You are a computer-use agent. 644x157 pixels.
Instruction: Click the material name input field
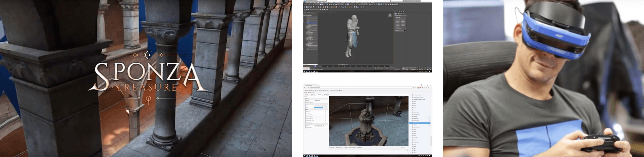coord(321,100)
